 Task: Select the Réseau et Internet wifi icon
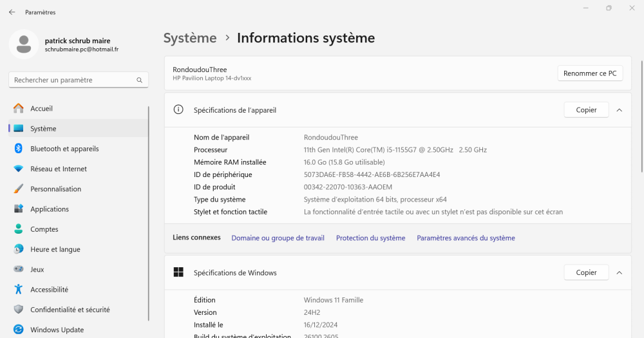(19, 169)
